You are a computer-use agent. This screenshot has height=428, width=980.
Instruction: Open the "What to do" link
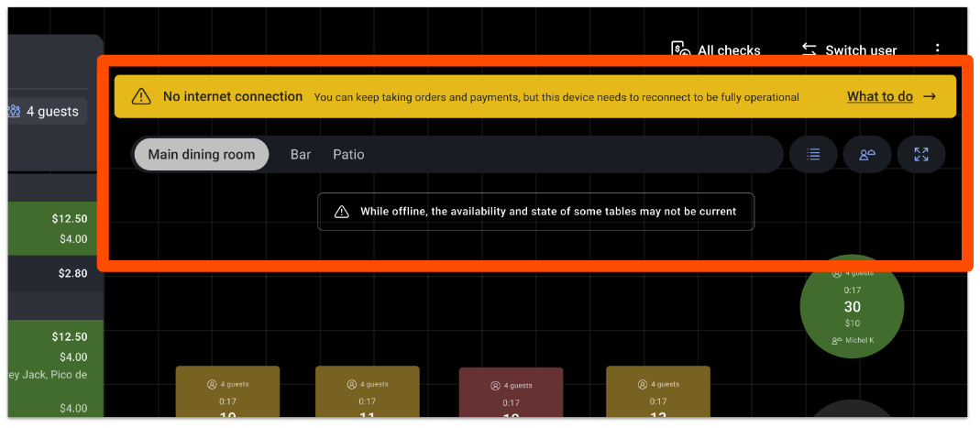tap(879, 96)
